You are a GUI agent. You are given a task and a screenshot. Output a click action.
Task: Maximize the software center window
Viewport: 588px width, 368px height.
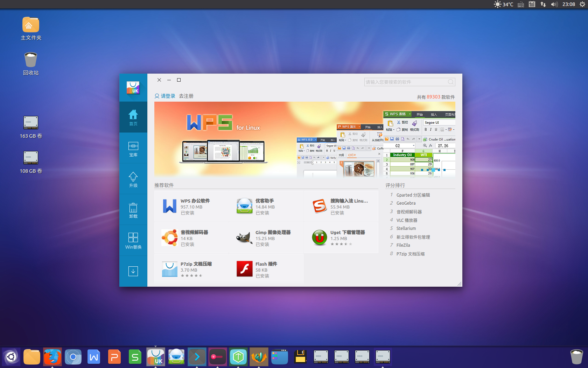click(179, 80)
